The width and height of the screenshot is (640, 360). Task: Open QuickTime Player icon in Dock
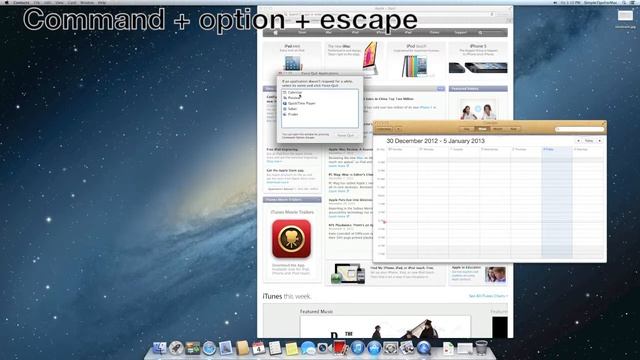424,348
